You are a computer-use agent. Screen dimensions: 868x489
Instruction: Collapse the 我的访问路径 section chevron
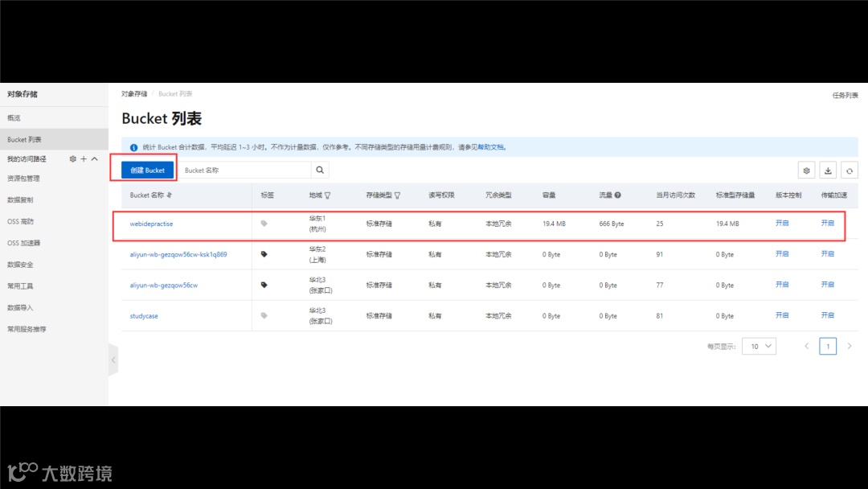point(95,159)
